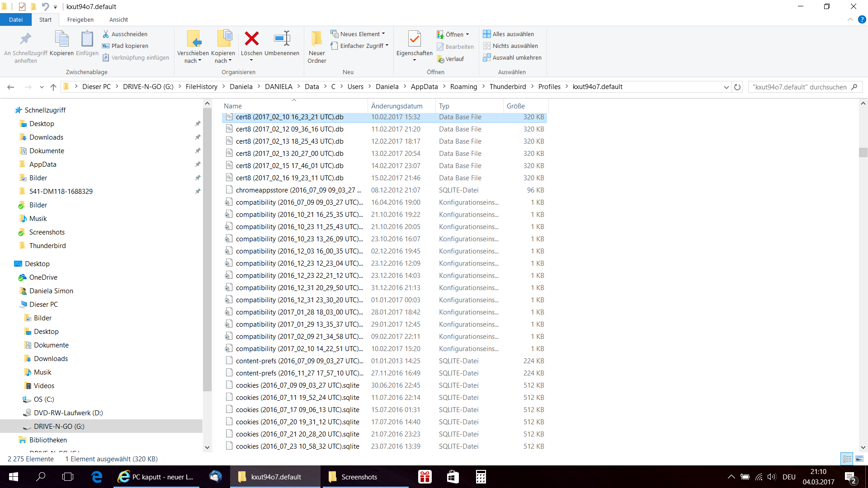Open the Datei menu tab

(16, 19)
